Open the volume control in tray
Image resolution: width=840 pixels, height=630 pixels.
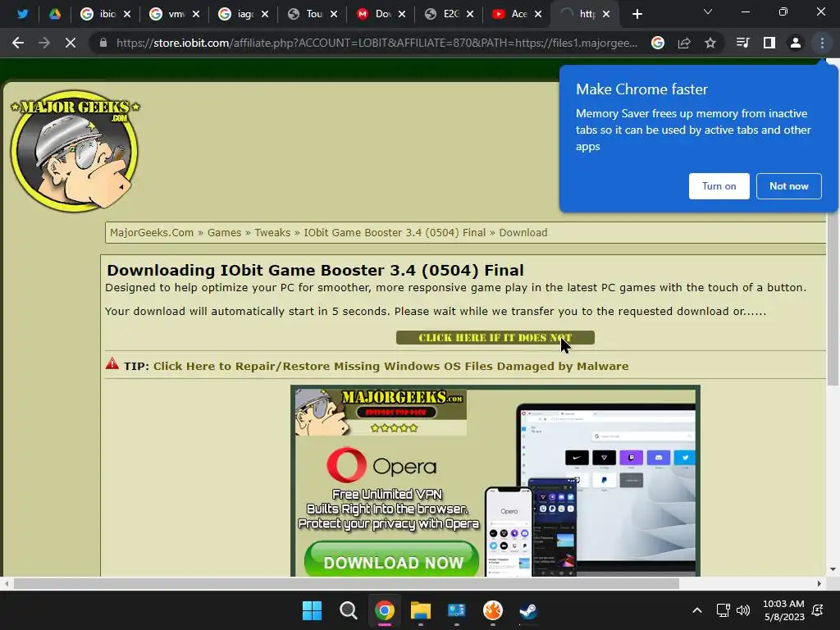(x=743, y=610)
